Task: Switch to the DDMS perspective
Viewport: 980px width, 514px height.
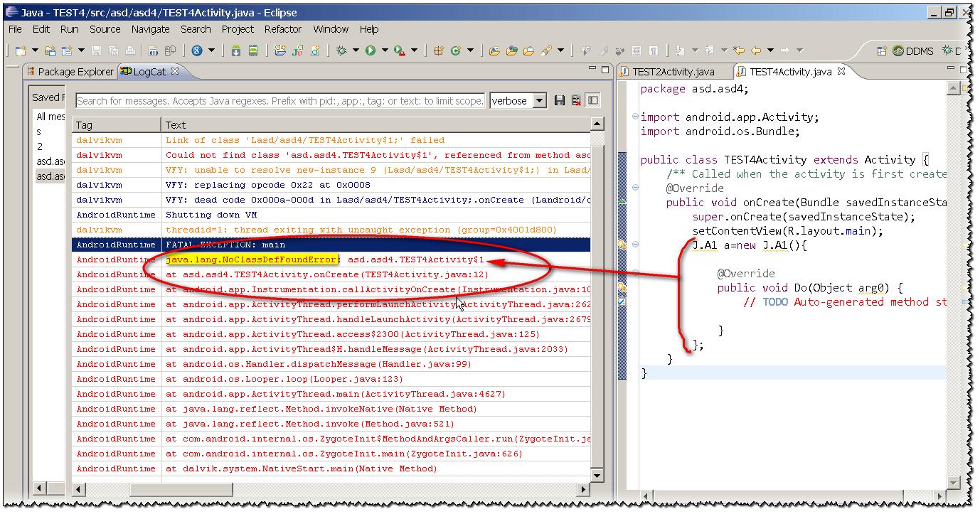Action: pyautogui.click(x=913, y=51)
